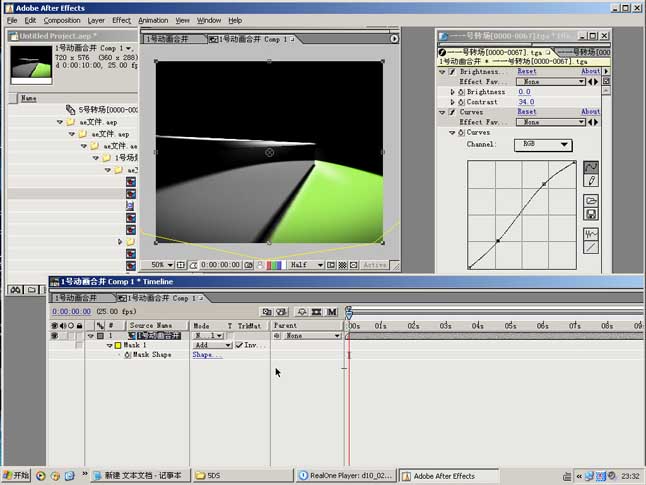Open the Add mask mode dropdown
Image resolution: width=646 pixels, height=485 pixels.
(x=213, y=345)
